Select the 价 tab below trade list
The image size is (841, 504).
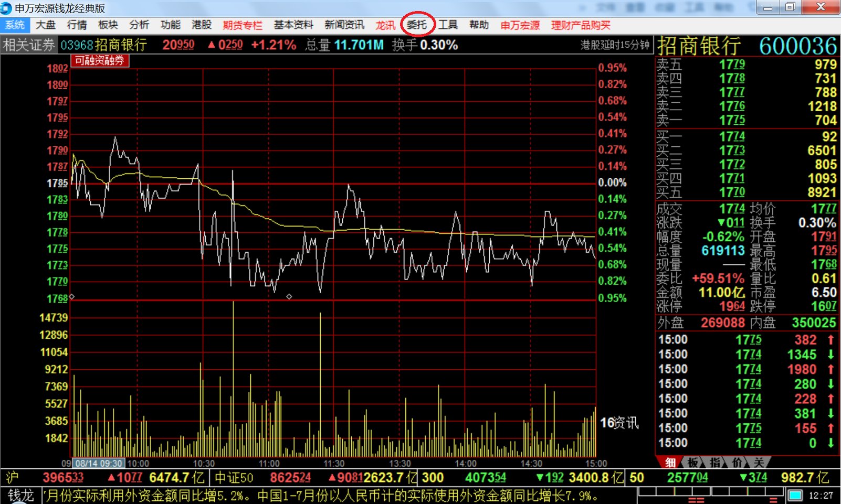pos(737,462)
